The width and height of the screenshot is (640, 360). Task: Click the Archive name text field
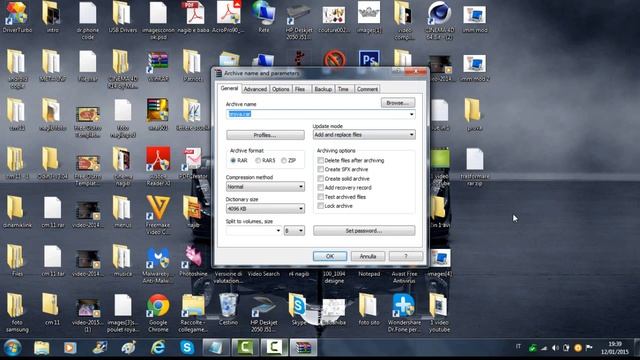[x=321, y=114]
